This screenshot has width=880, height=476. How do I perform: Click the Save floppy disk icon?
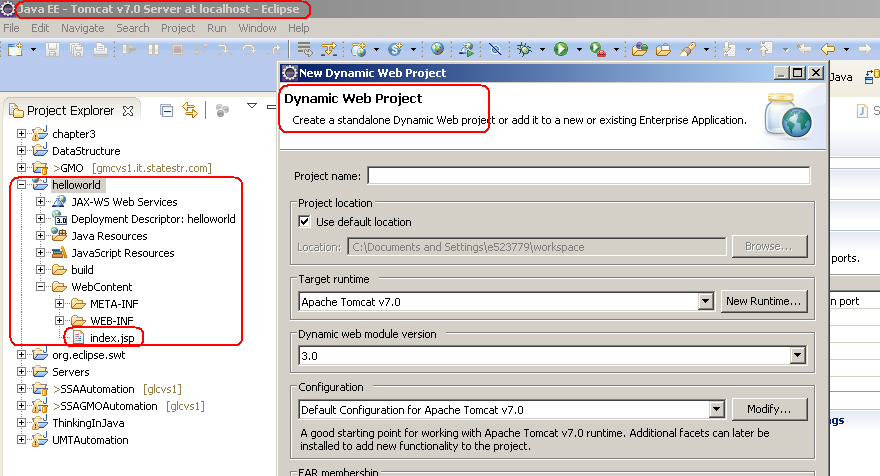(52, 49)
